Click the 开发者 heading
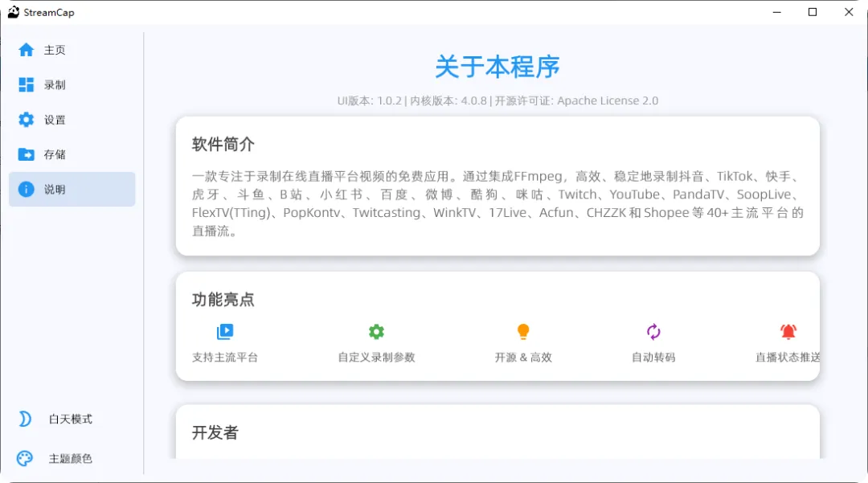 [215, 432]
